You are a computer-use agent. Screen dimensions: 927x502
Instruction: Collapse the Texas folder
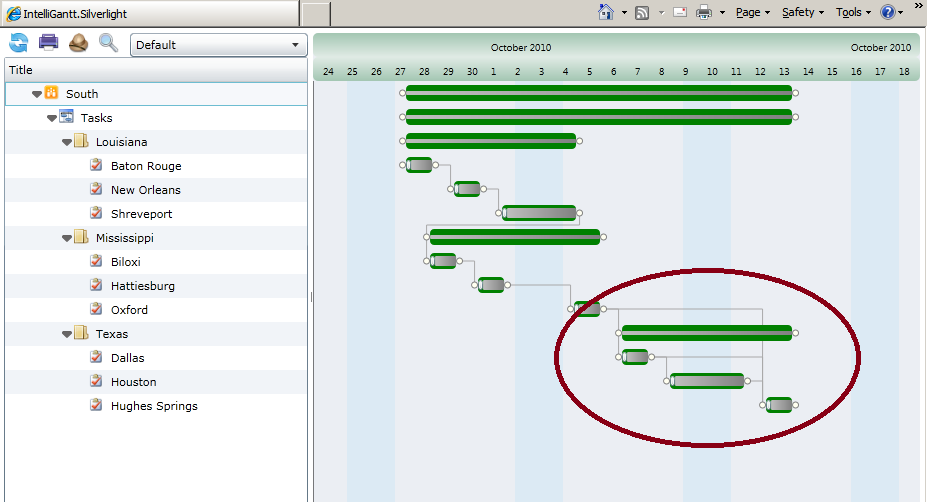pyautogui.click(x=67, y=334)
